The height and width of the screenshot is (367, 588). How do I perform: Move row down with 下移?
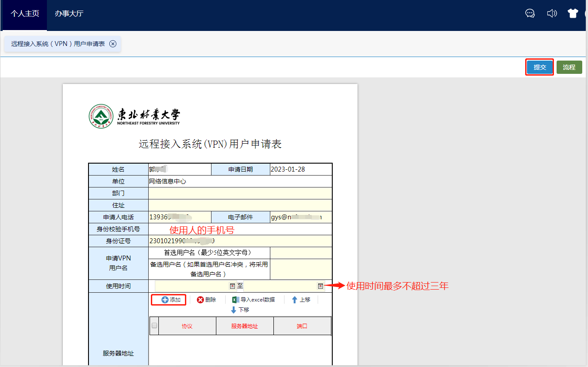point(240,310)
